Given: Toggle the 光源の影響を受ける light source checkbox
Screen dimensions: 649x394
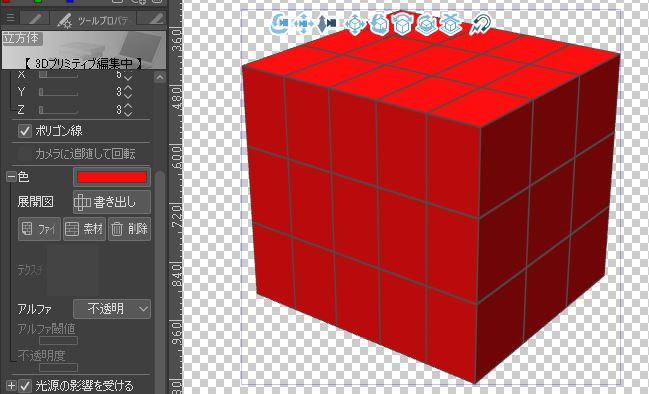Looking at the screenshot, I should tap(25, 386).
